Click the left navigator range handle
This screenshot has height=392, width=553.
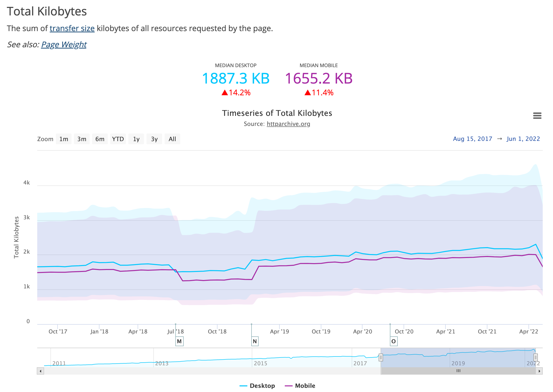(x=381, y=357)
